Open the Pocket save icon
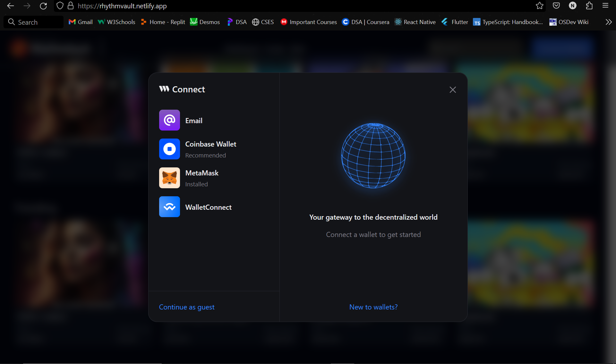Screen dimensions: 616x364 pyautogui.click(x=556, y=6)
